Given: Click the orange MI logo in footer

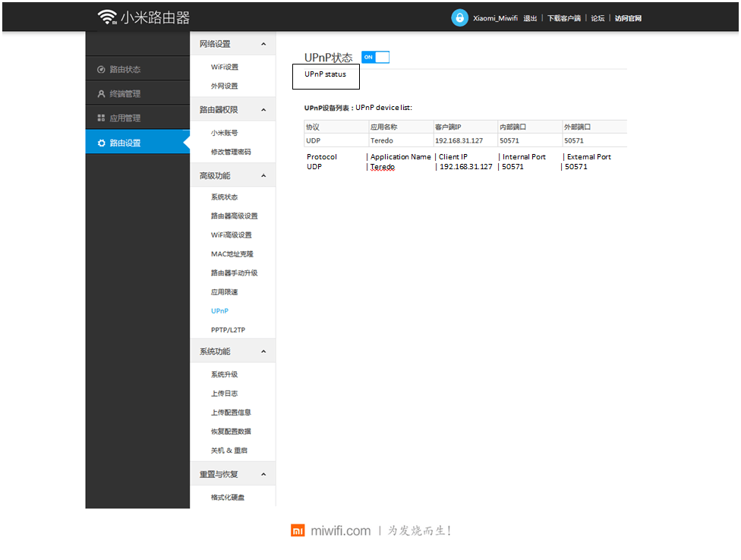Looking at the screenshot, I should pyautogui.click(x=298, y=530).
